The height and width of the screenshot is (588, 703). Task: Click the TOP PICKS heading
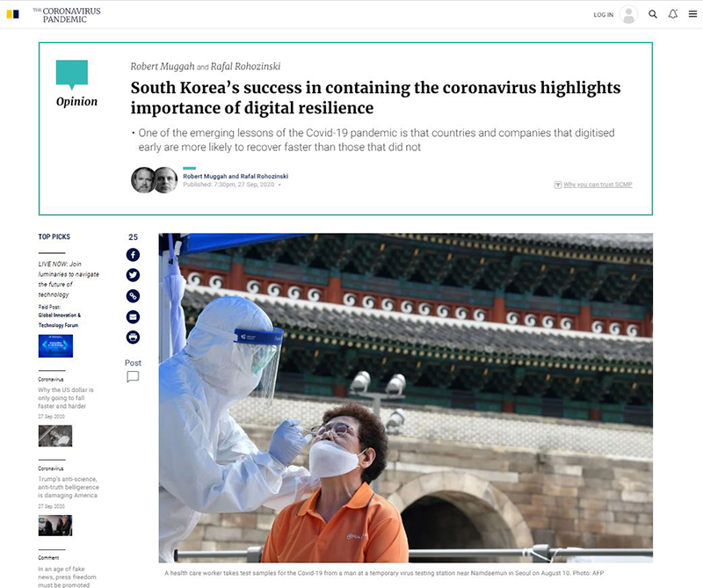[x=54, y=236]
